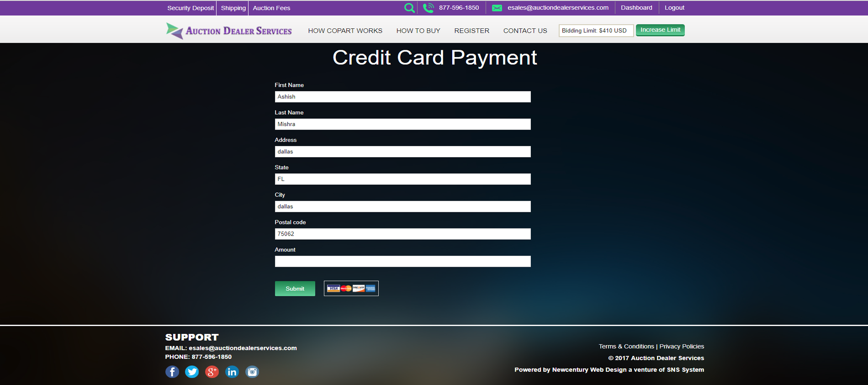Click the Bidding Limit $410 USD box

click(x=596, y=31)
